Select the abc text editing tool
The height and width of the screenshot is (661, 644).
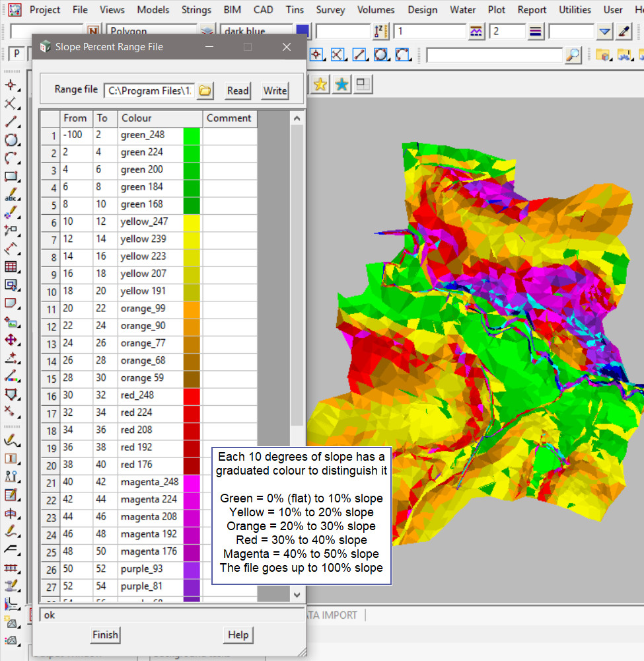point(11,196)
